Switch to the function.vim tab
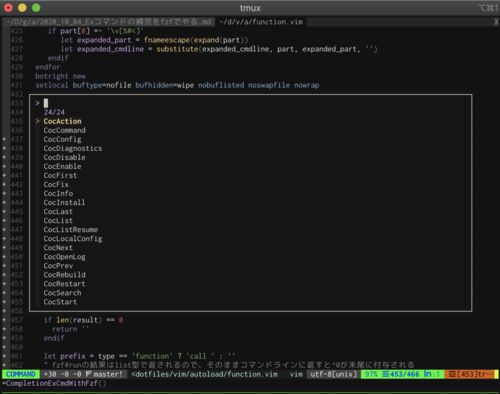 (x=261, y=22)
